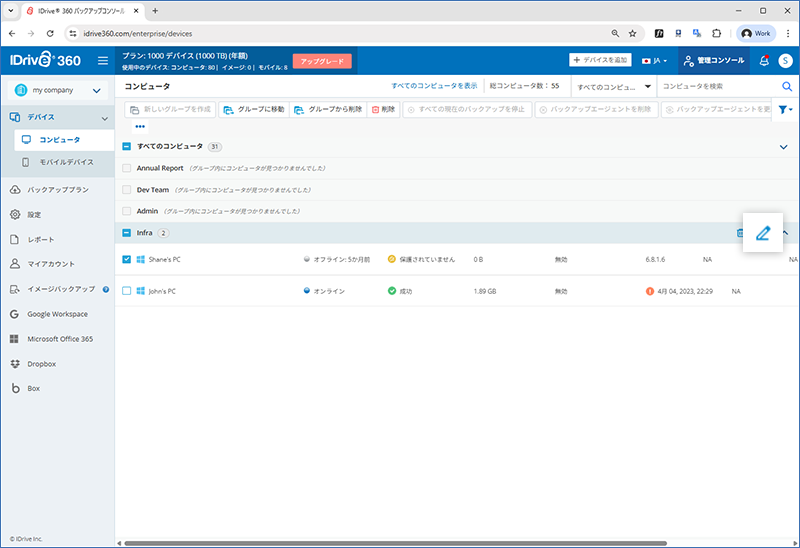This screenshot has width=800, height=548.
Task: Open the JA language dropdown
Action: coord(655,61)
